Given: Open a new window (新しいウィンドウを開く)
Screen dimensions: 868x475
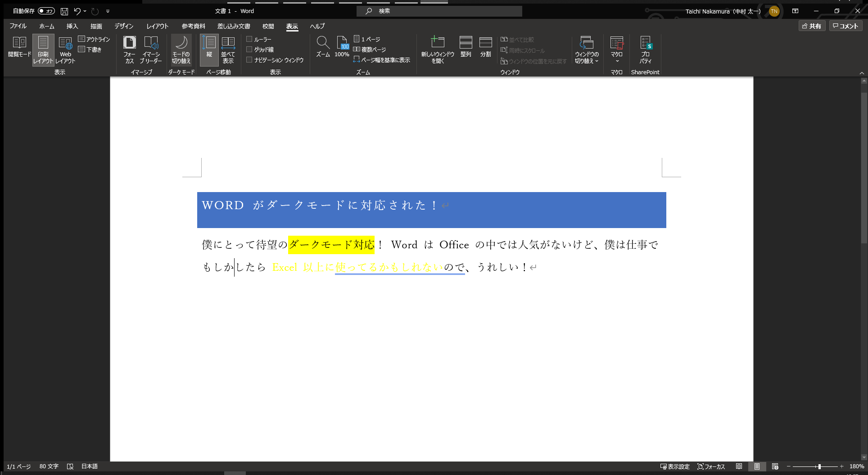Looking at the screenshot, I should (x=438, y=50).
